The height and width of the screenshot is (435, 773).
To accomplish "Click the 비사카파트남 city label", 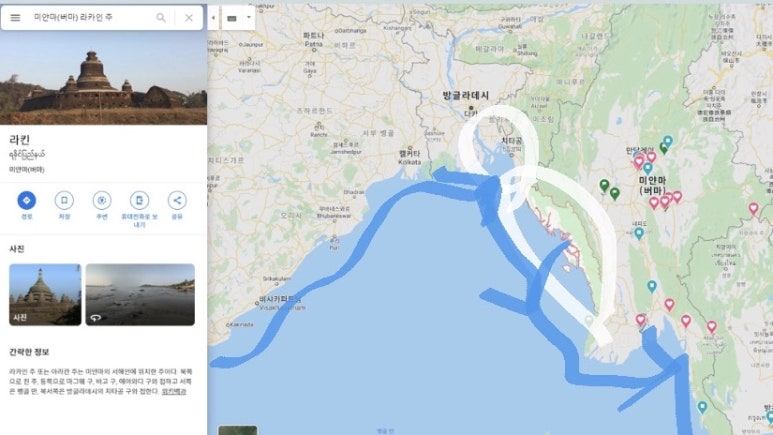I will tap(280, 299).
